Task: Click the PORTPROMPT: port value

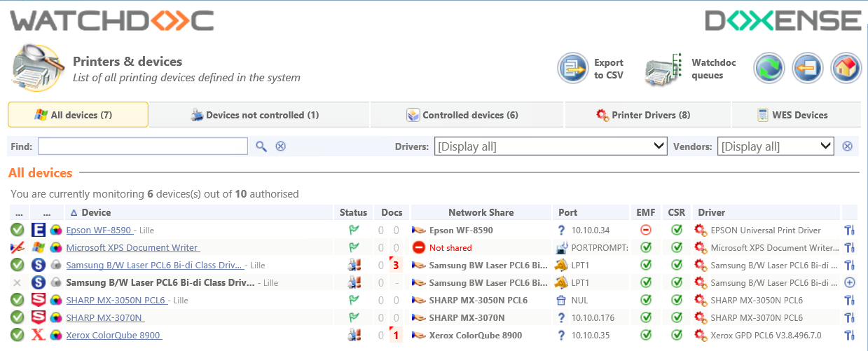Action: 600,247
